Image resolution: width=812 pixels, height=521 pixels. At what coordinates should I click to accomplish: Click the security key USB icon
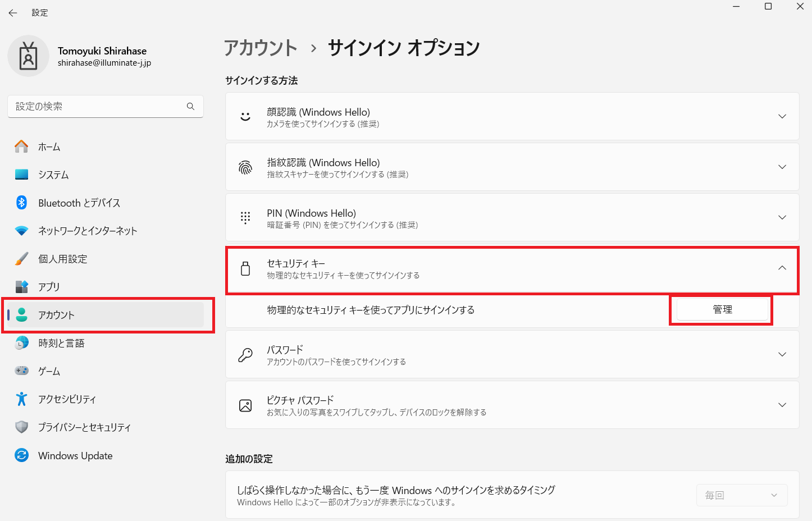pyautogui.click(x=245, y=268)
